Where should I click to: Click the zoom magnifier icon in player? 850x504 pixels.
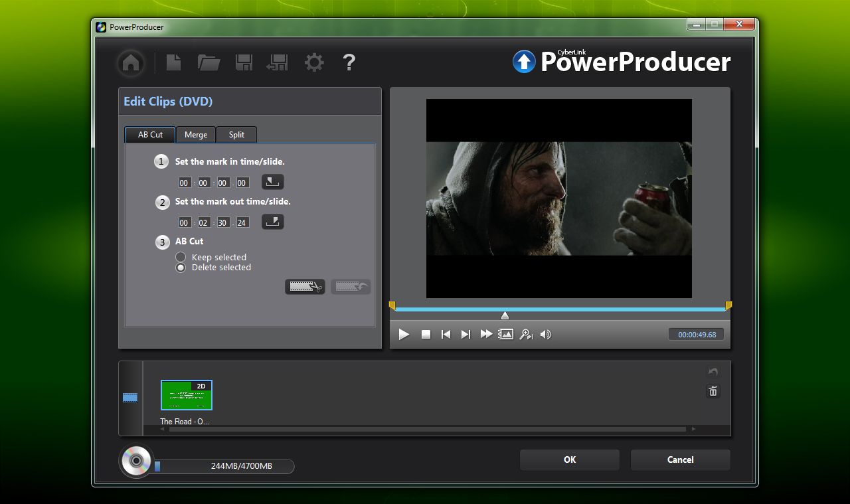pos(526,335)
